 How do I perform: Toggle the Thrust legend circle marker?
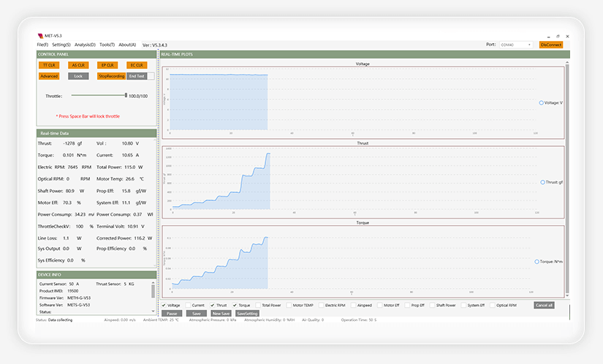542,182
